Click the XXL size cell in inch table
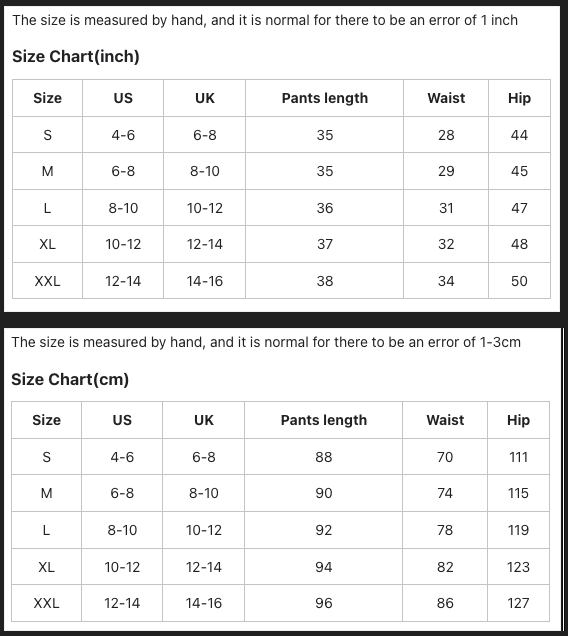 (47, 281)
